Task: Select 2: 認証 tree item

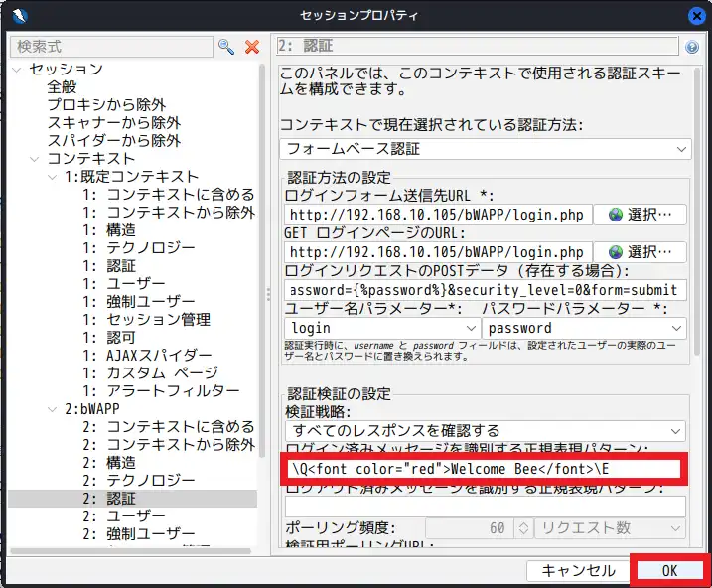Action: (109, 499)
